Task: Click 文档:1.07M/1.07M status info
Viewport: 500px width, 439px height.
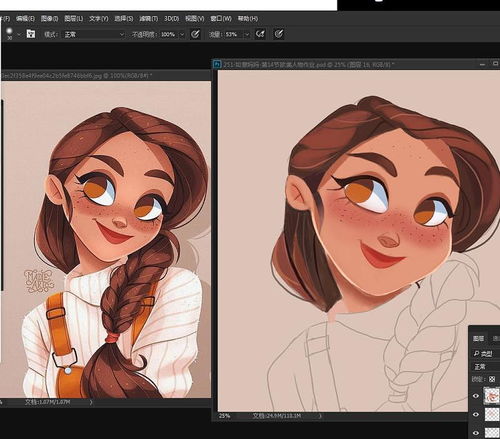Action: coord(47,402)
